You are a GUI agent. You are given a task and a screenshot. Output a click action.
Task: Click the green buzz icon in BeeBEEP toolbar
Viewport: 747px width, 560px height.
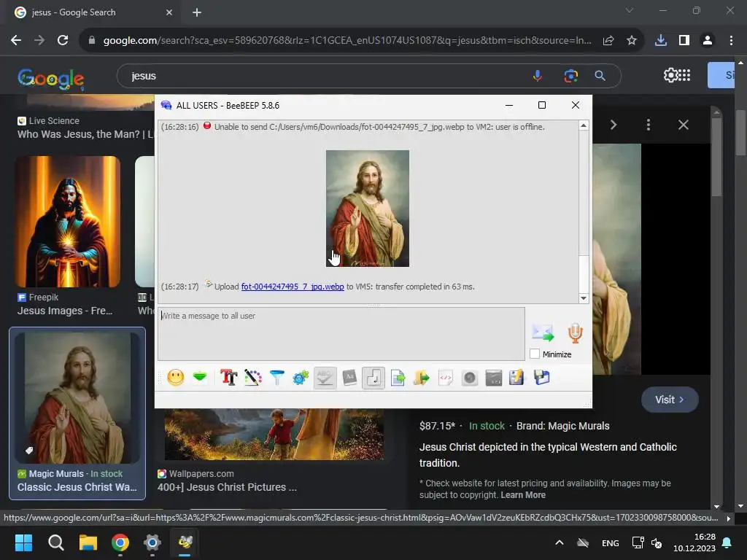(x=200, y=378)
